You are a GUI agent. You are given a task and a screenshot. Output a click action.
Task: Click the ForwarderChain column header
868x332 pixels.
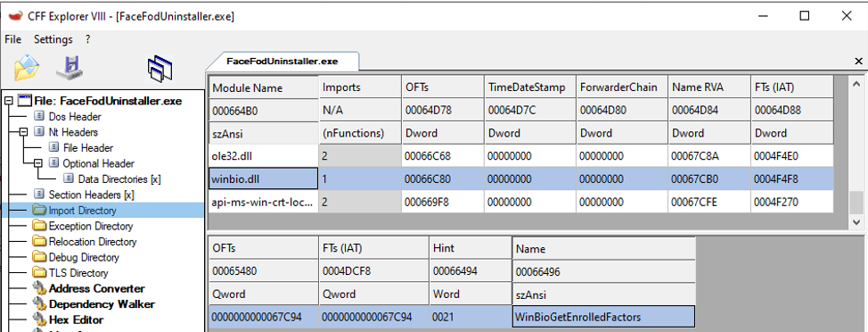click(622, 87)
